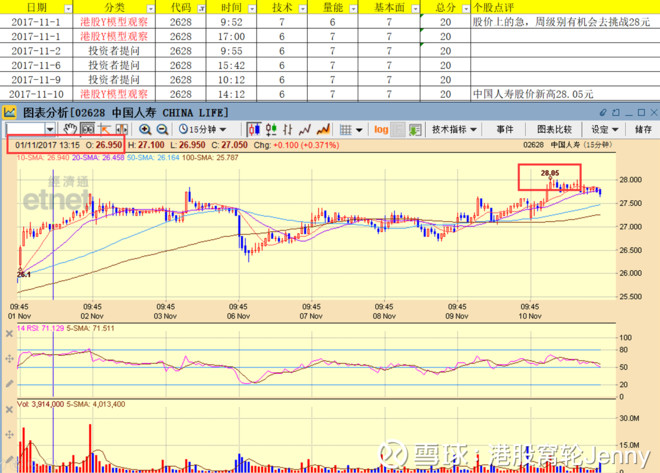660x473 pixels.
Task: Open the 设定 settings dropdown button
Action: pos(604,129)
